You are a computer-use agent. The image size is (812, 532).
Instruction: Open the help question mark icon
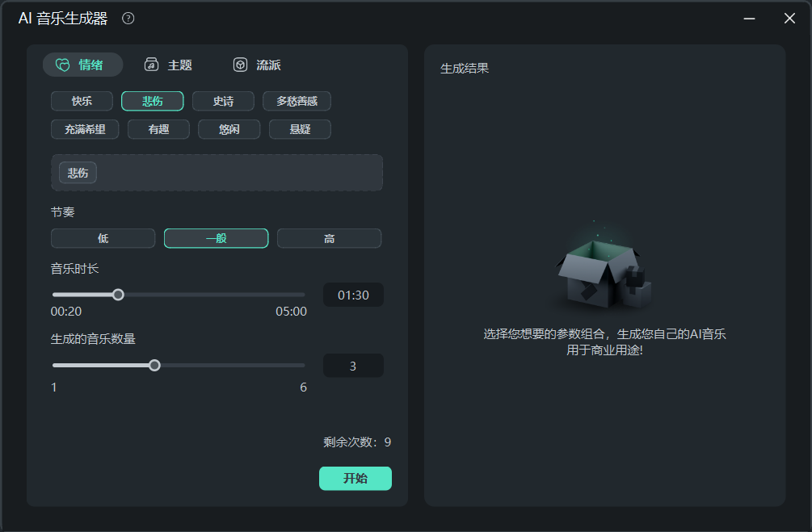point(128,18)
